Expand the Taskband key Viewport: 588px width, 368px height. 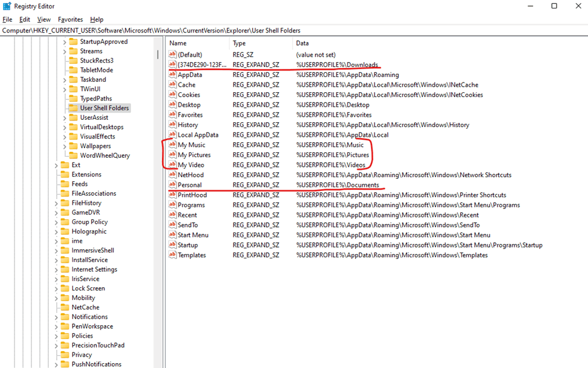[x=65, y=80]
